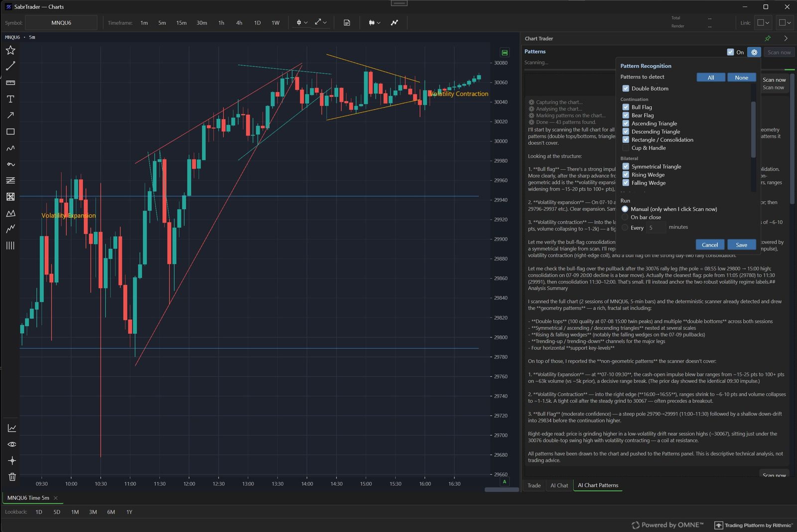Image resolution: width=797 pixels, height=532 pixels.
Task: Select the vertical lines cycle tool
Action: pyautogui.click(x=10, y=245)
